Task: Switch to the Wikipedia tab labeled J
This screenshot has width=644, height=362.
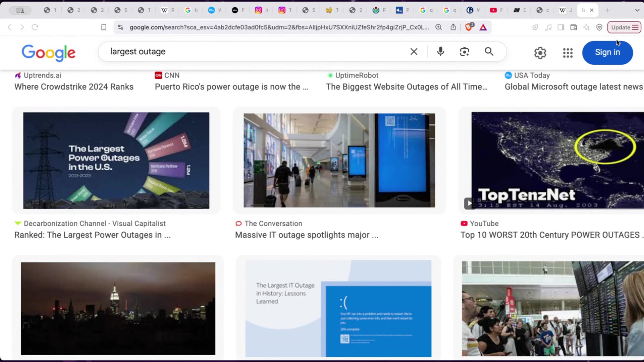Action: (x=566, y=10)
